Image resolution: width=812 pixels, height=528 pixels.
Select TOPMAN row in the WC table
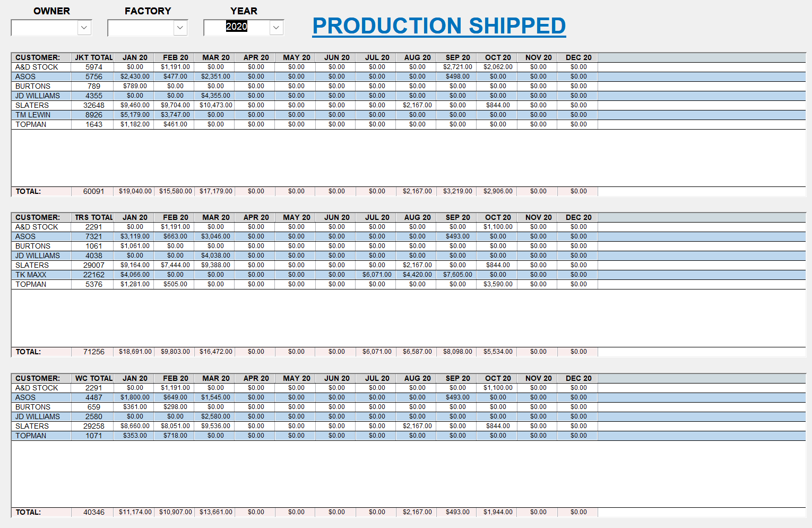pyautogui.click(x=31, y=436)
